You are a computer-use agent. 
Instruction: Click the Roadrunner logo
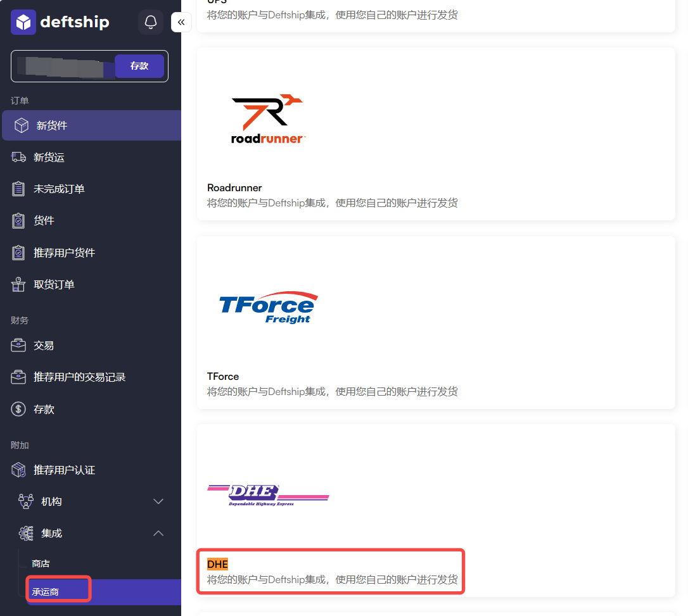point(267,119)
